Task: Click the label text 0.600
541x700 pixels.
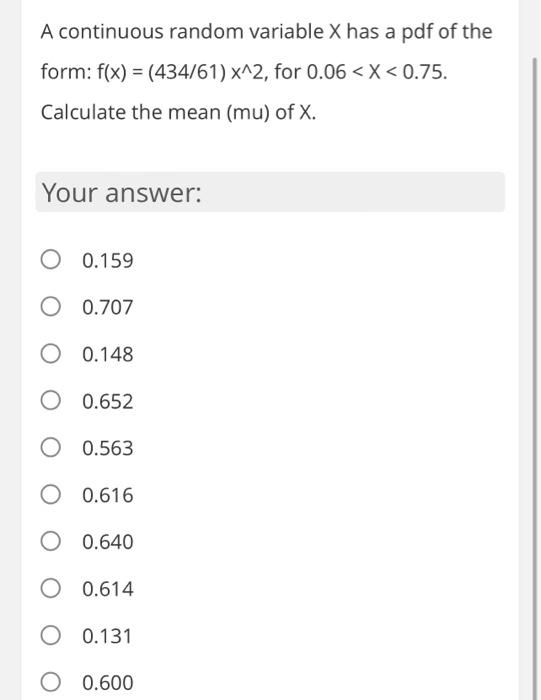Action: point(108,683)
